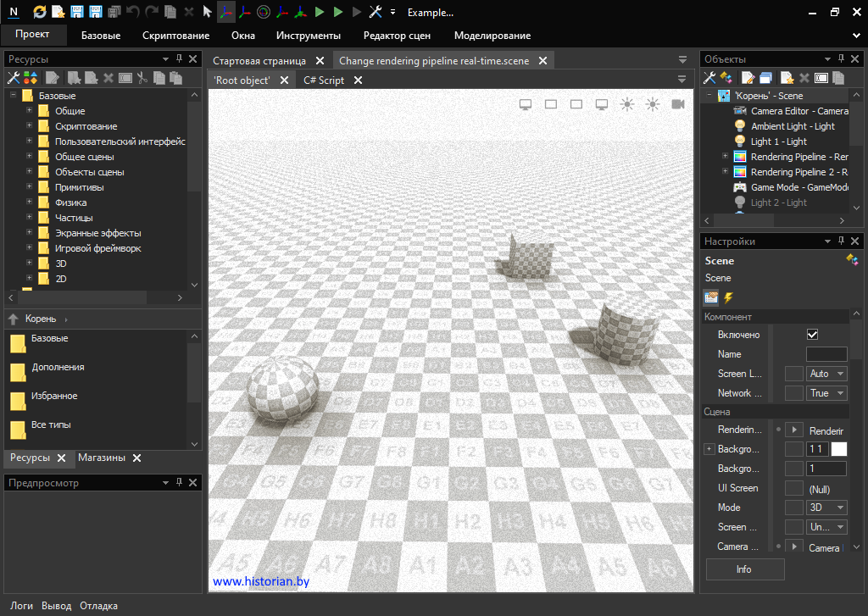
Task: Open the Mode 3D dropdown
Action: click(x=826, y=508)
